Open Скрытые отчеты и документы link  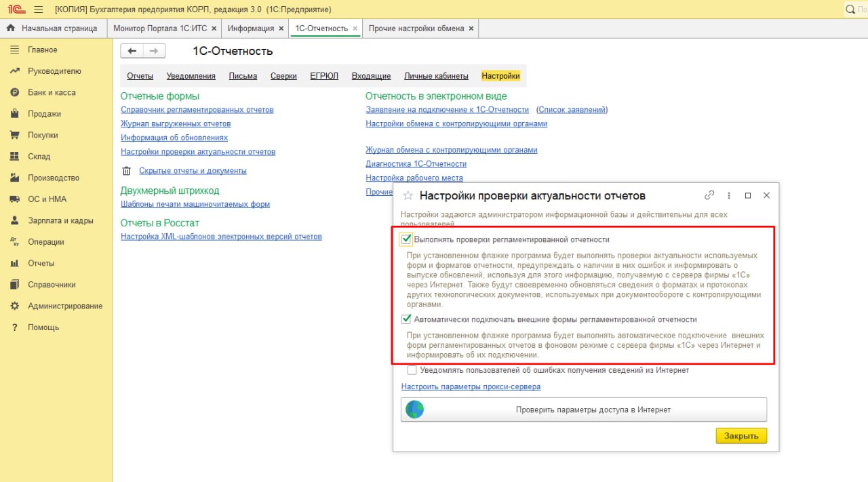click(x=193, y=171)
